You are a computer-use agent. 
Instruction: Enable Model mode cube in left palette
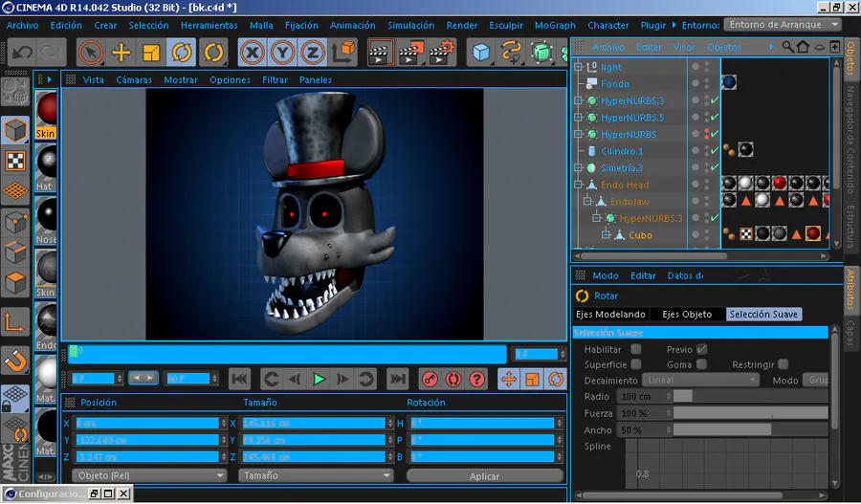[x=15, y=131]
